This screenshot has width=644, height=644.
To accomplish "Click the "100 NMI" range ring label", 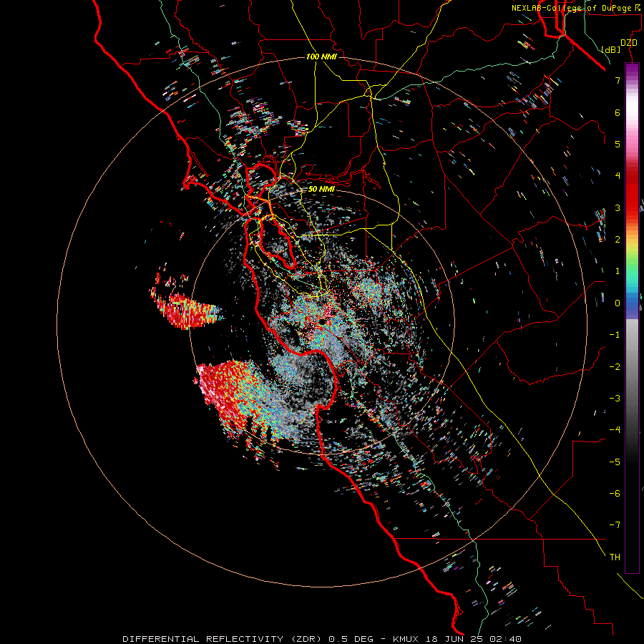I will tap(321, 57).
